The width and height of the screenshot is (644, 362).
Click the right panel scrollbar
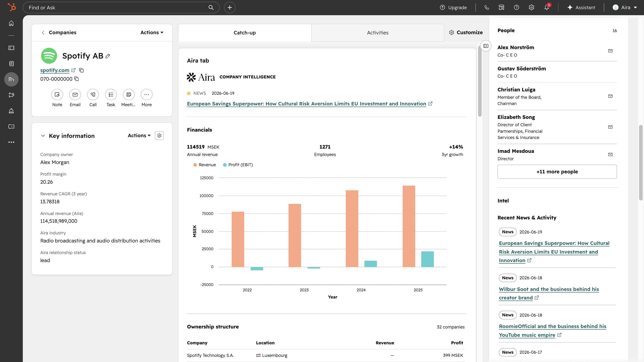(x=640, y=162)
